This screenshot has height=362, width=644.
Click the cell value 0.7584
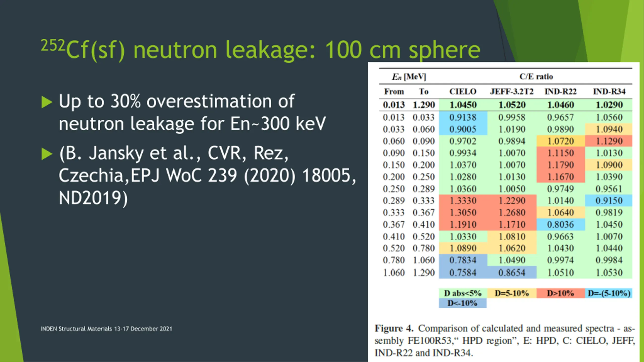463,273
